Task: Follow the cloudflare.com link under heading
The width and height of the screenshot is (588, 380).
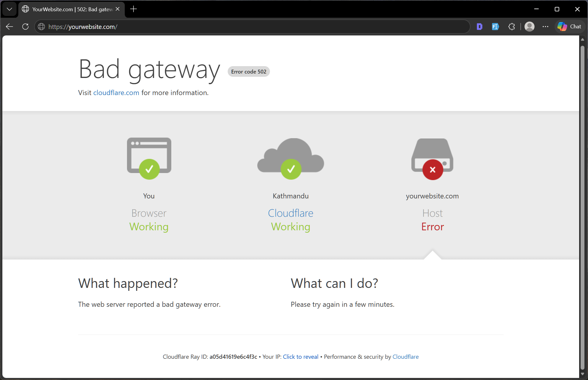Action: [x=116, y=93]
